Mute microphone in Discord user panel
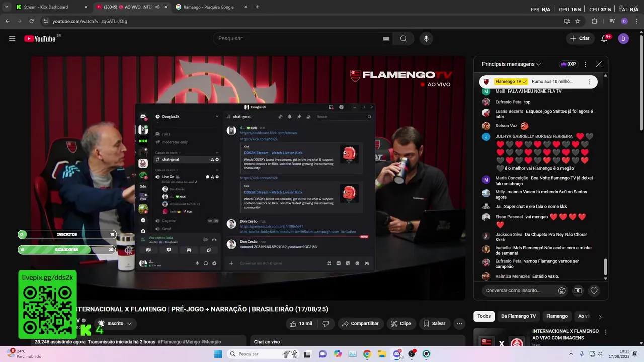Viewport: 644px width, 362px height. 197,263
